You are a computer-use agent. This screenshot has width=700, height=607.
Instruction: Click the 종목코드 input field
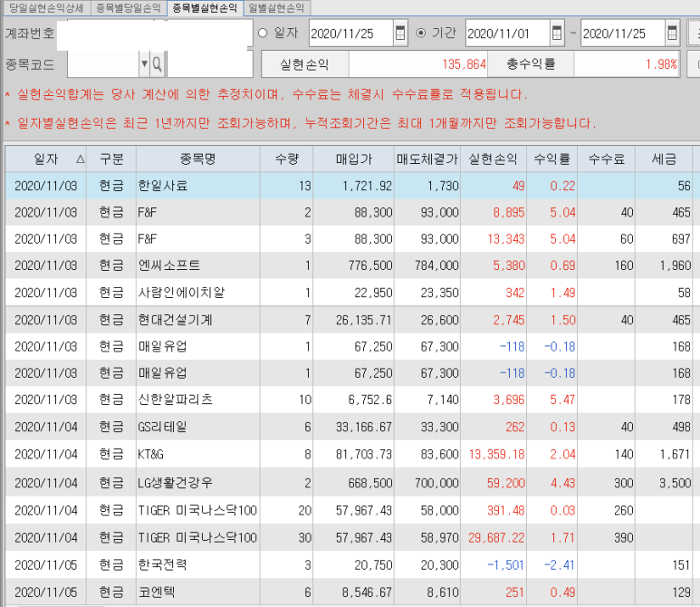[103, 64]
